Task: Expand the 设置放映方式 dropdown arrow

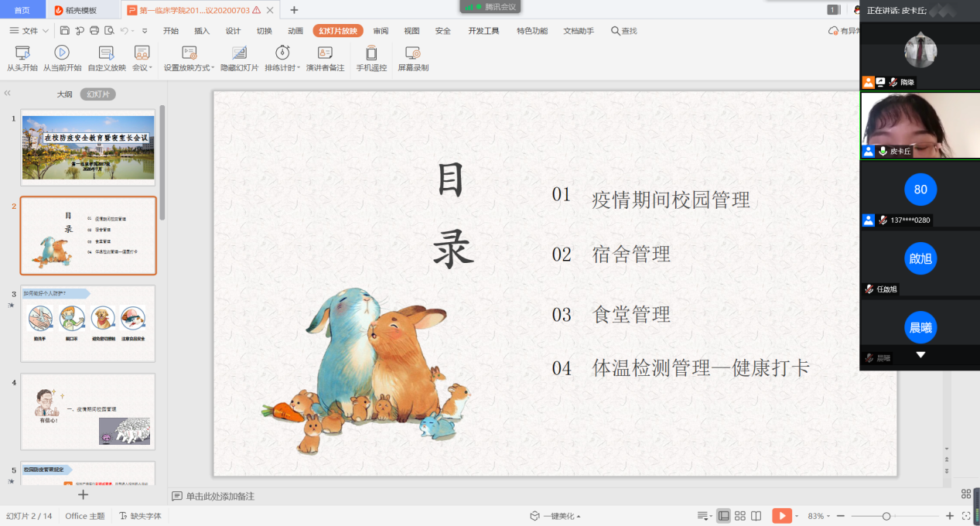Action: pos(214,68)
